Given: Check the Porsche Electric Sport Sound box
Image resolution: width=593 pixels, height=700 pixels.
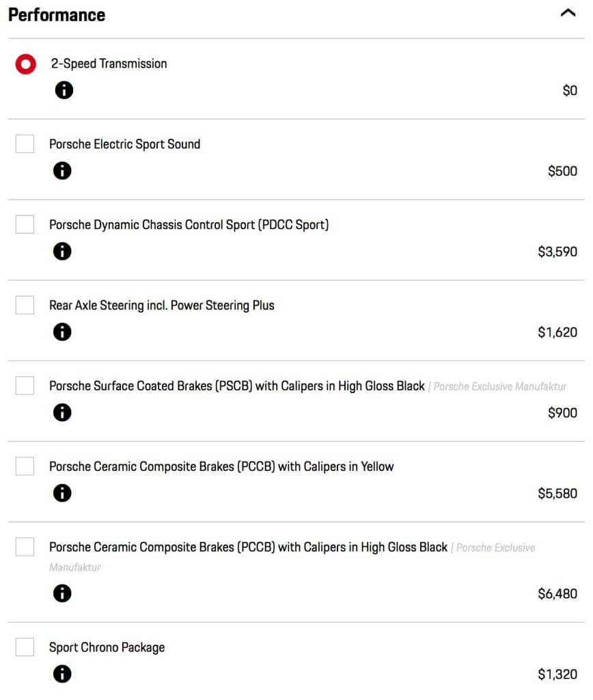Looking at the screenshot, I should (25, 144).
